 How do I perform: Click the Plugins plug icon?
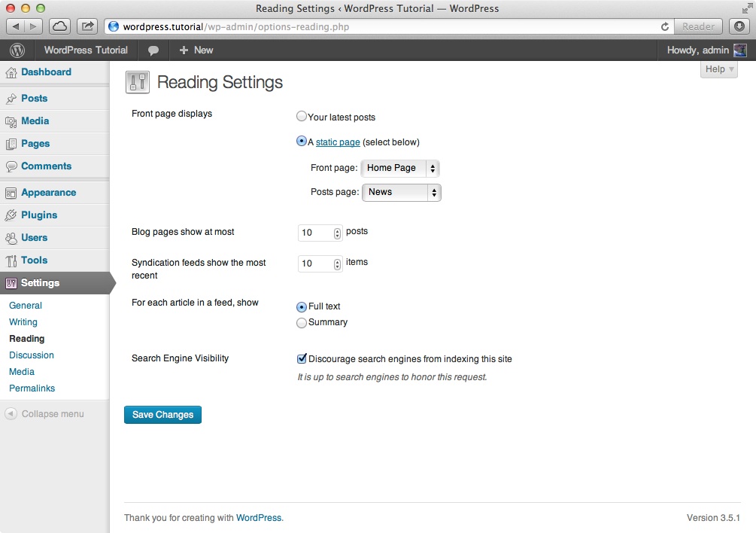point(11,215)
